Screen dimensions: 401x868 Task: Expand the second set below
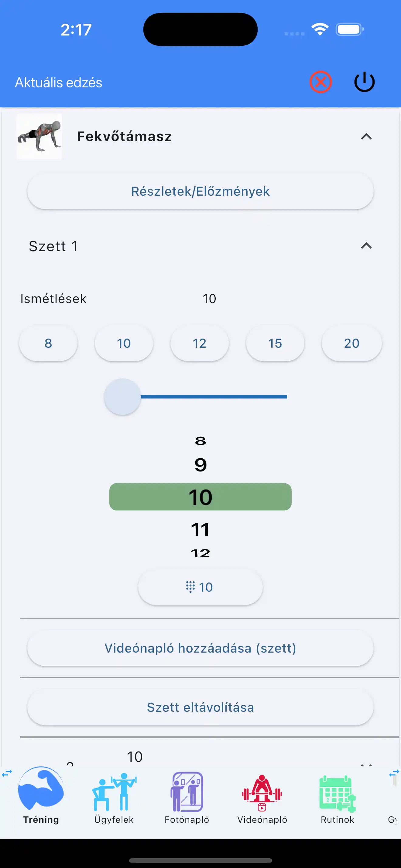tap(366, 764)
